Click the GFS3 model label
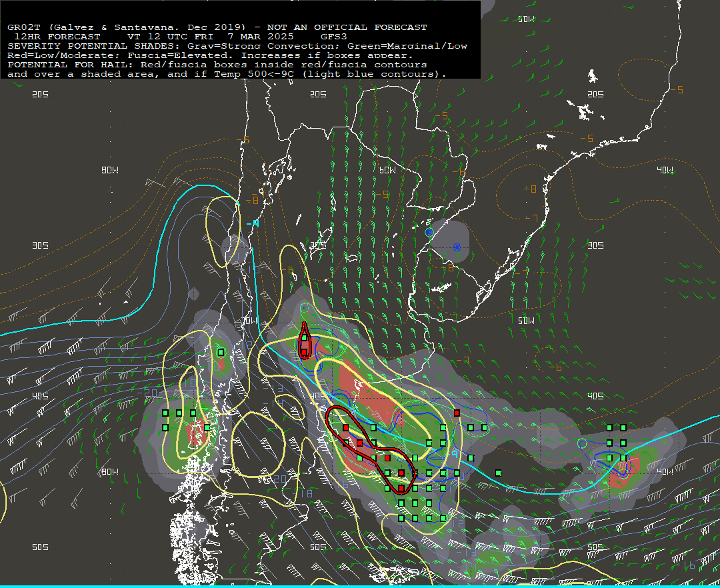Viewport: 720px width, 588px height. click(334, 37)
